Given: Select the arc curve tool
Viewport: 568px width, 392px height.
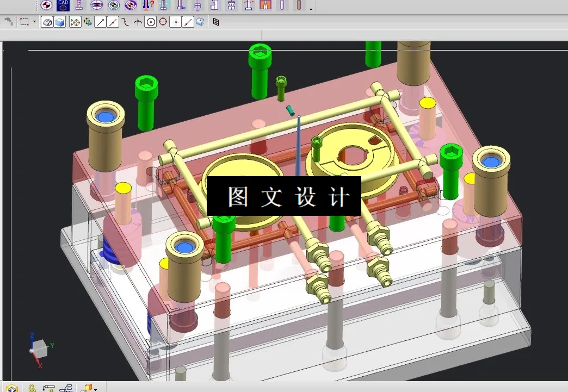Looking at the screenshot, I should click(x=124, y=22).
